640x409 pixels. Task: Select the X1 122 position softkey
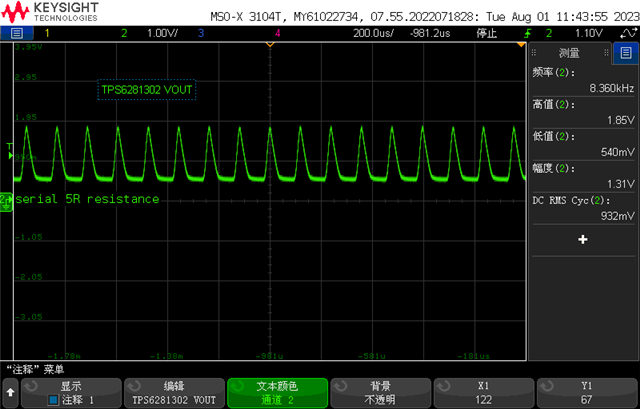[x=484, y=393]
